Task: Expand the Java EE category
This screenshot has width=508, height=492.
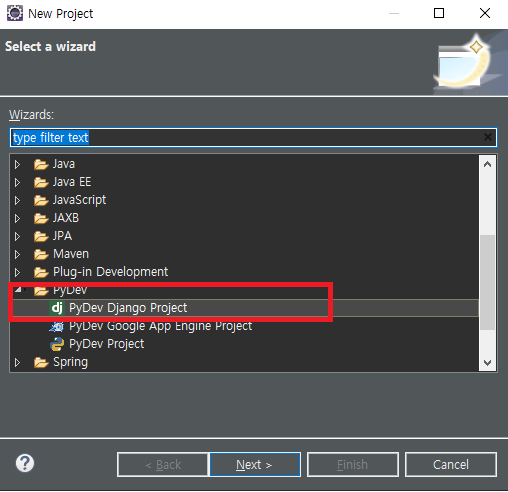Action: [17, 182]
